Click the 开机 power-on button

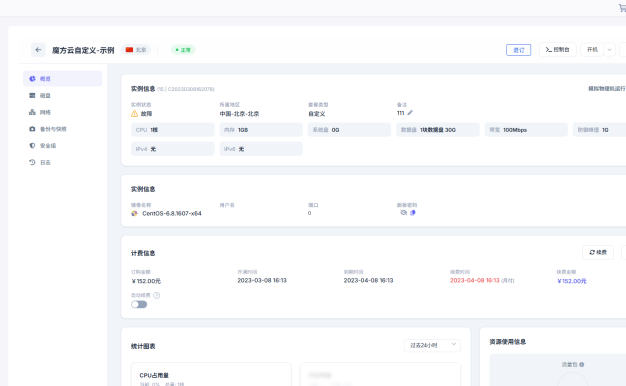592,49
